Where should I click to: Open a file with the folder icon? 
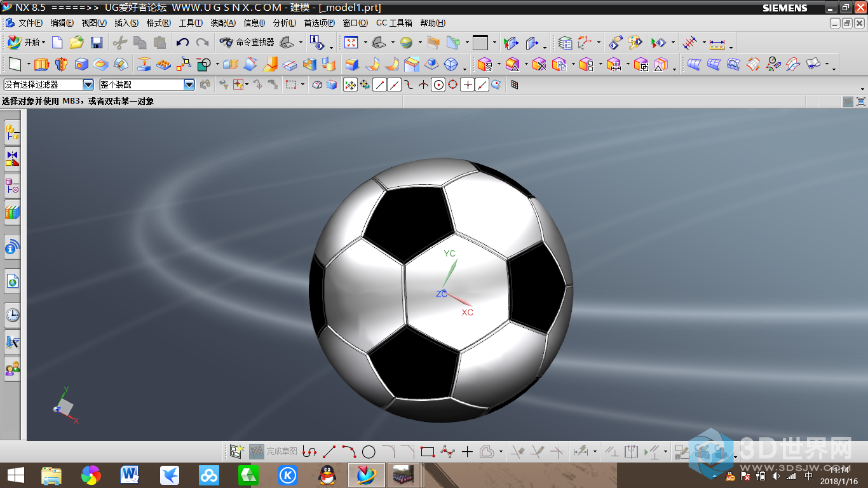[77, 43]
